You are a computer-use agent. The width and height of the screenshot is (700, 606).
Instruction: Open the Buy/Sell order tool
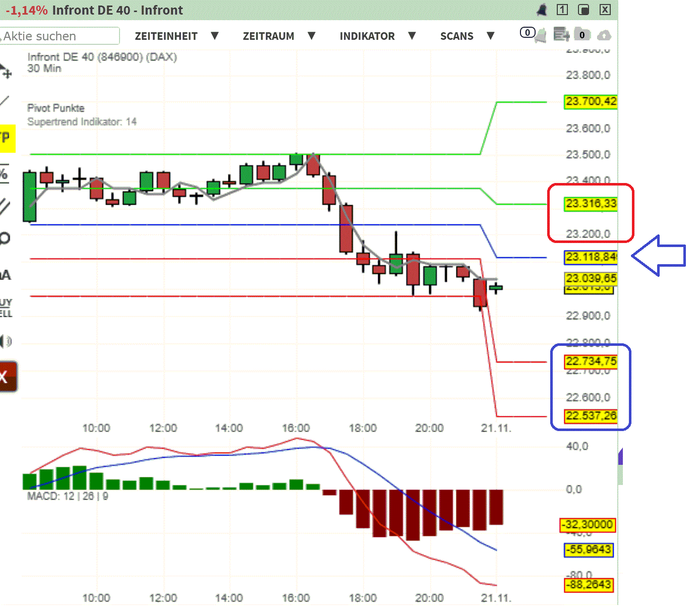tap(6, 308)
